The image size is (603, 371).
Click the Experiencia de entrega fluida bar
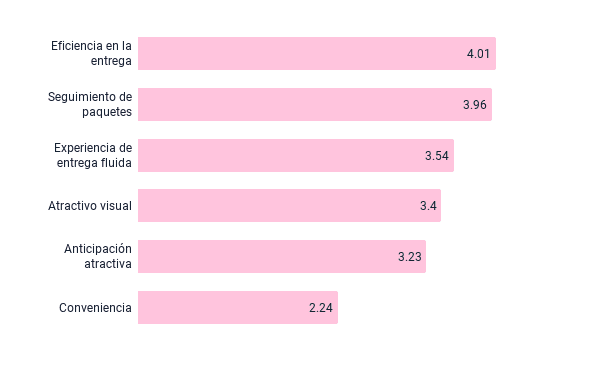[x=296, y=156]
